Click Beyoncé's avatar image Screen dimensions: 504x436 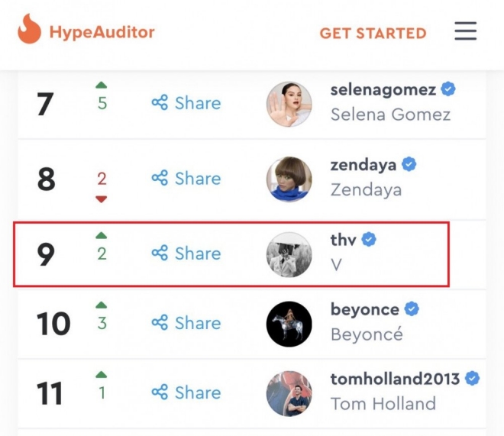pos(289,324)
